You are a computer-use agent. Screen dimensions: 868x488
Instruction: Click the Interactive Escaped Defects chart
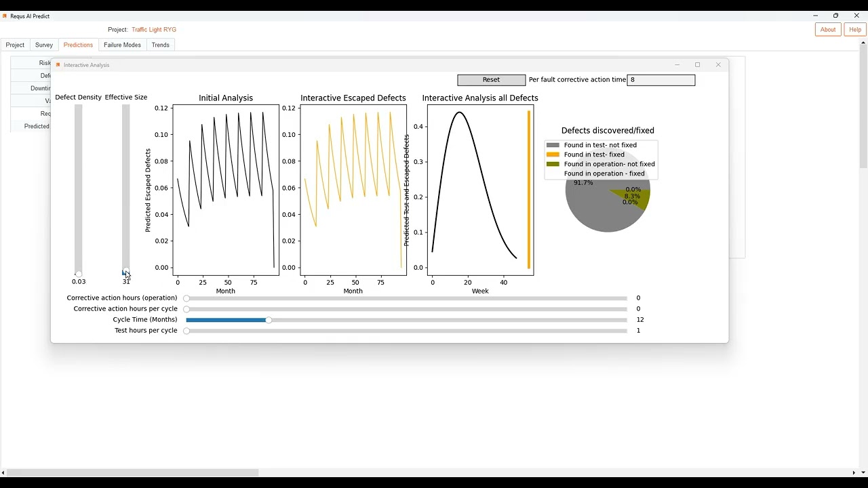pyautogui.click(x=353, y=190)
